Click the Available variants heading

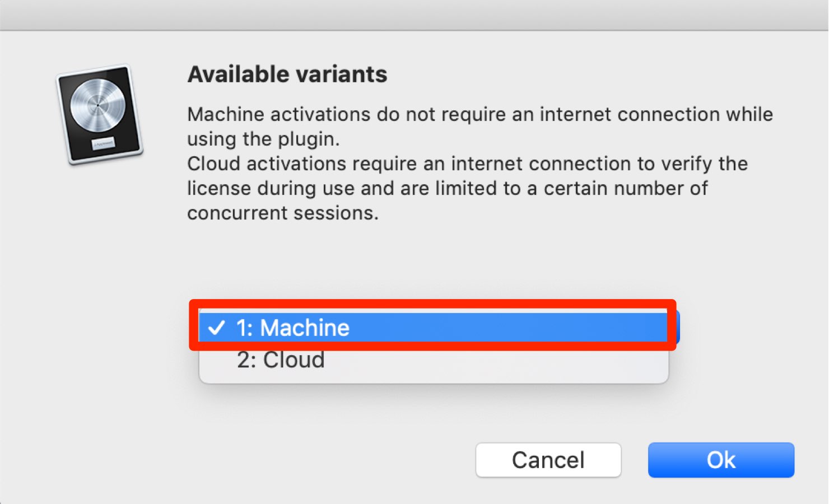click(x=287, y=74)
